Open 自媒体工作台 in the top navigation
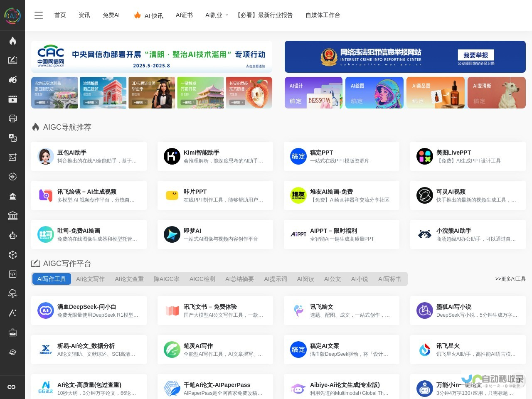 pos(323,15)
